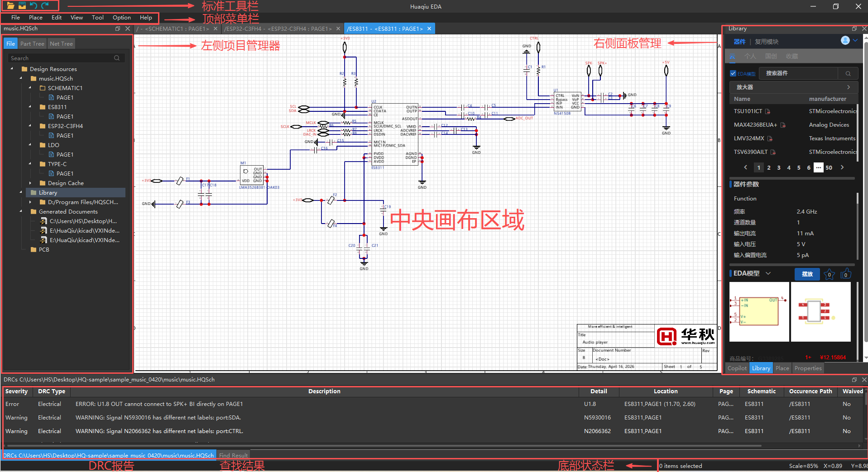Save the design with the save icon
The width and height of the screenshot is (868, 472).
22,6
